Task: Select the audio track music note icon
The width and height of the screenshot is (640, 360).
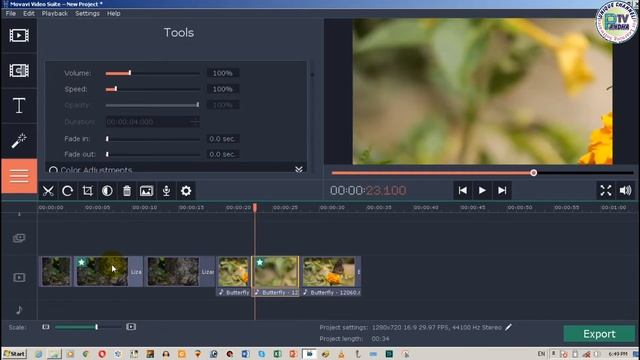Action: pos(19,310)
